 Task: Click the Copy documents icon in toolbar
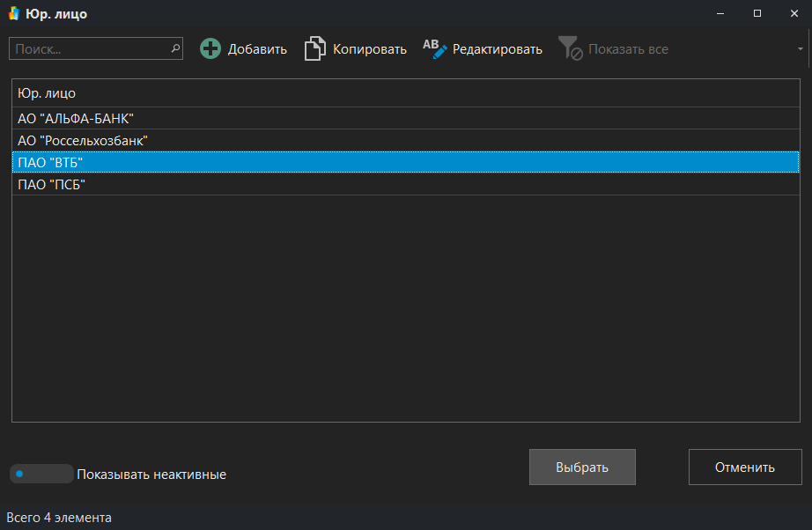pyautogui.click(x=314, y=49)
